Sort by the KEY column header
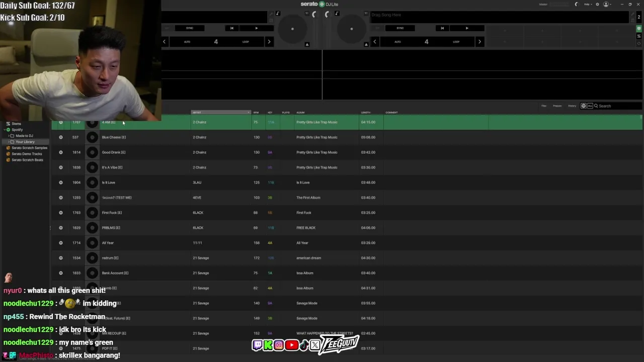This screenshot has width=644, height=362. pos(270,113)
